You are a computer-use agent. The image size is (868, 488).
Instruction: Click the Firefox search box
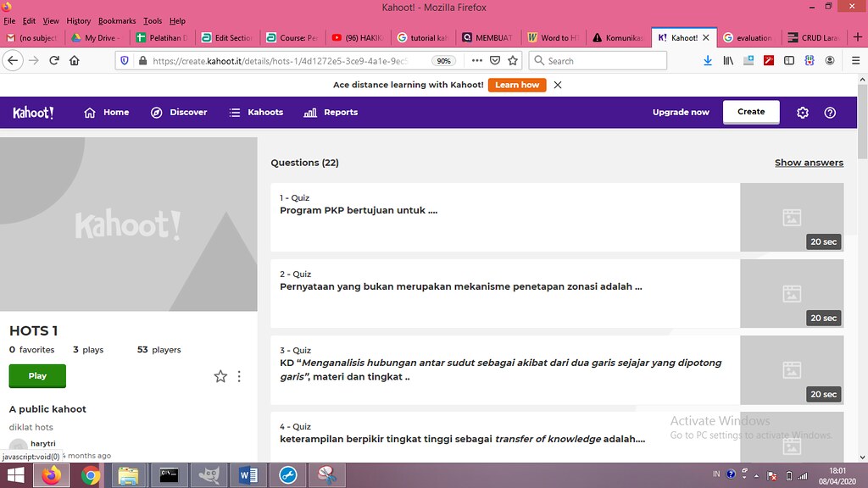(x=598, y=60)
